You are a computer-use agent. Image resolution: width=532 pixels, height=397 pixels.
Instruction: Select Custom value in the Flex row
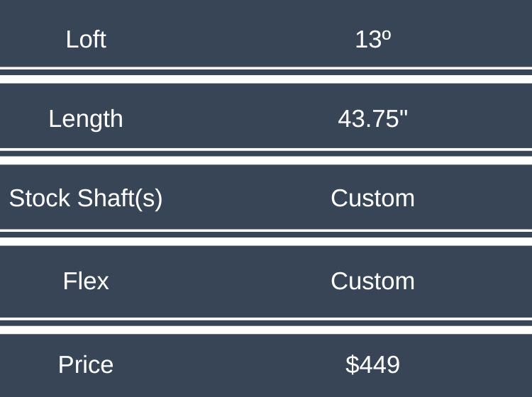[372, 281]
